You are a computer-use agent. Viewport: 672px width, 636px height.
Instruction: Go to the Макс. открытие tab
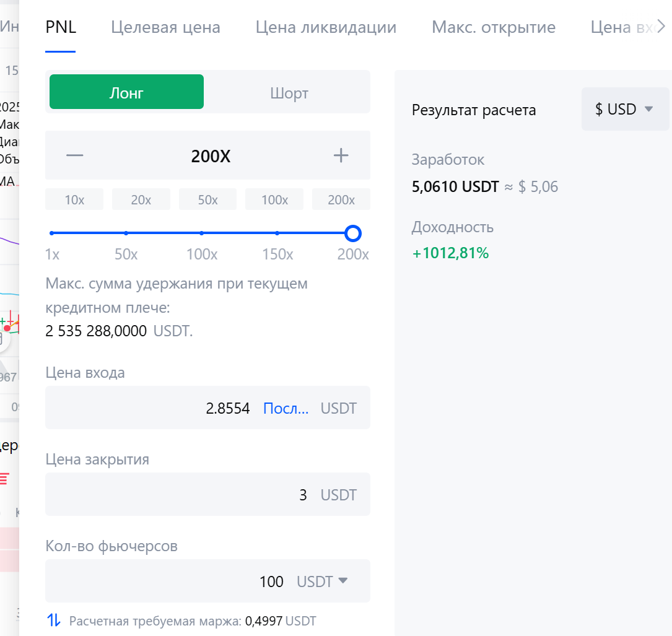tap(494, 27)
